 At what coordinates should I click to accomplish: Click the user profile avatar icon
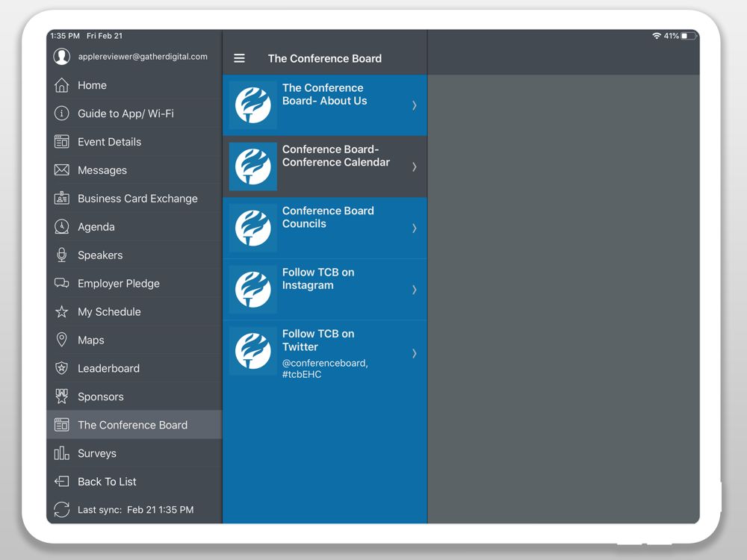click(x=61, y=56)
